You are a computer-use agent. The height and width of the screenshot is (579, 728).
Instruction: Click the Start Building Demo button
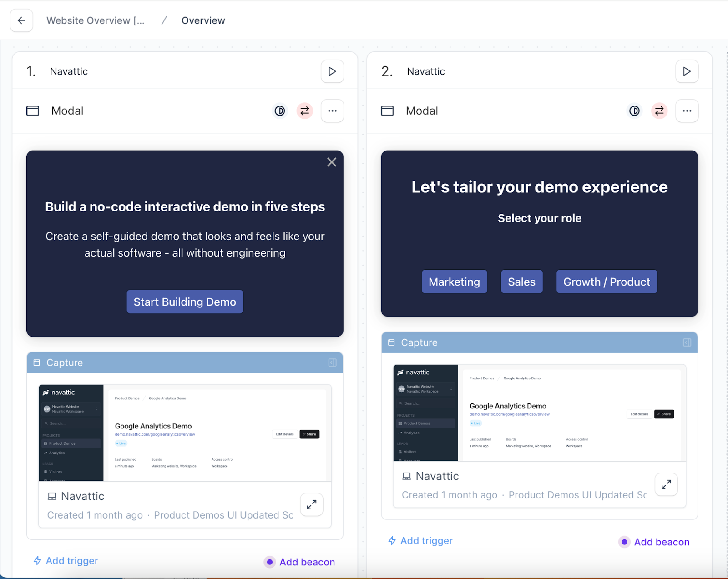(185, 302)
